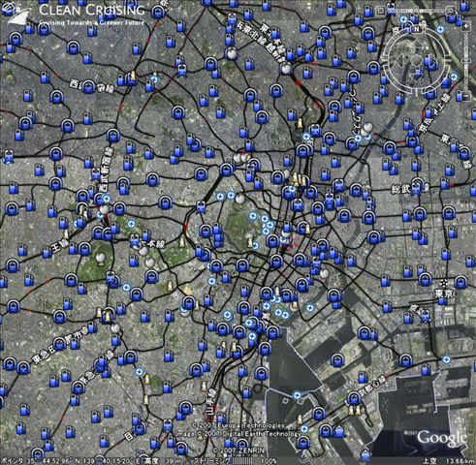Click the ship icon beside the waterfront station

[x=339, y=431]
